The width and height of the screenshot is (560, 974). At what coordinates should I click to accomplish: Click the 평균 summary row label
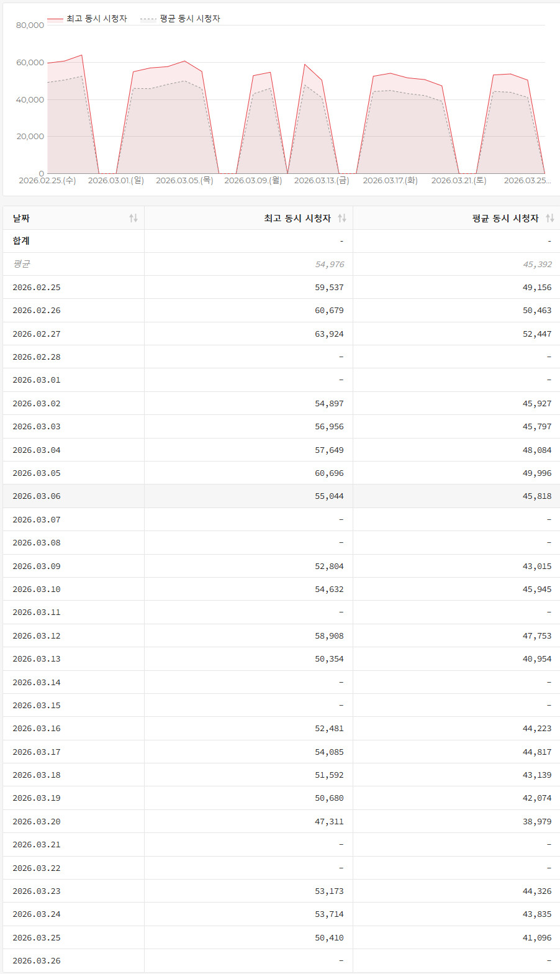[21, 264]
